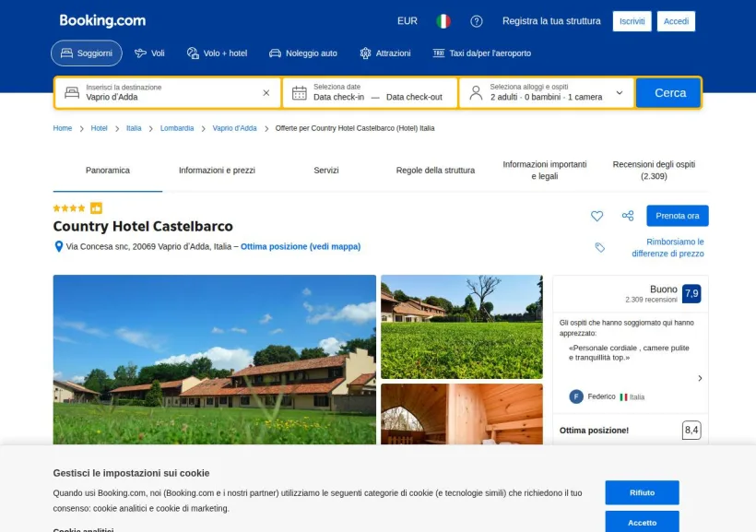Go to Italia breadcrumb
This screenshot has width=756, height=532.
[x=134, y=128]
